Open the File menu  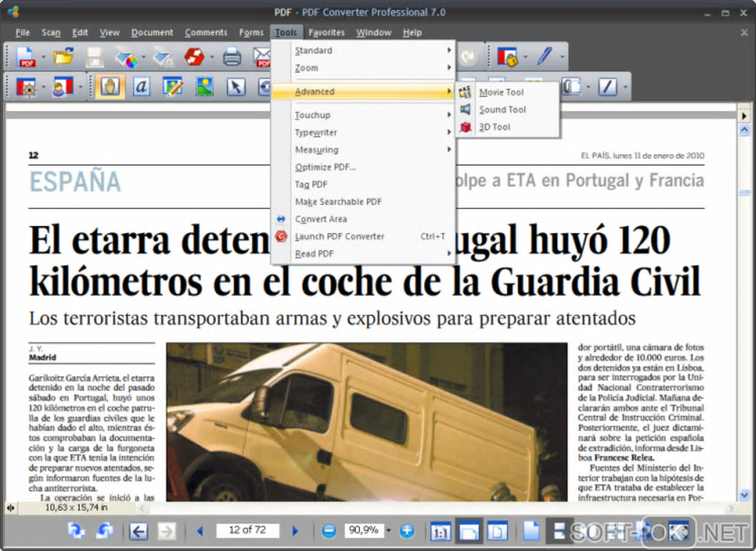(22, 33)
